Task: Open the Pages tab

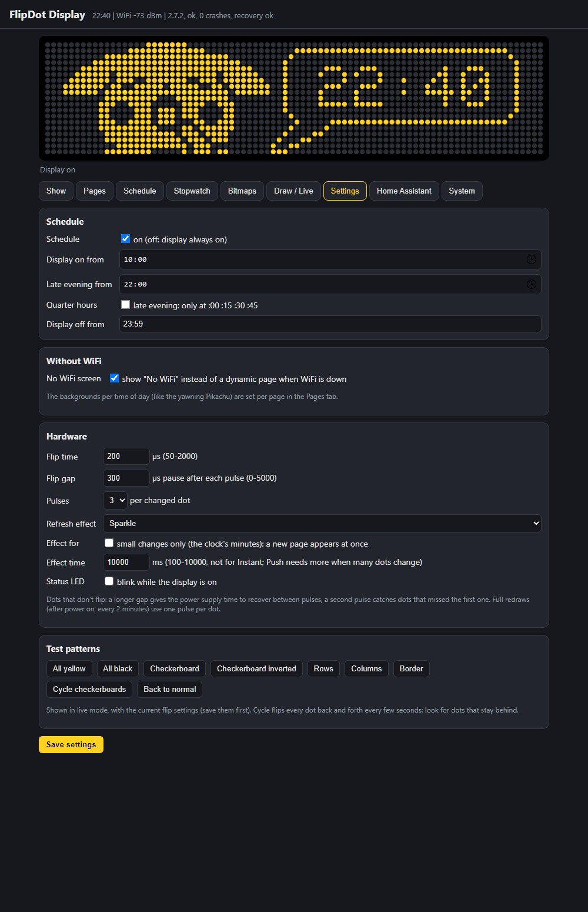Action: coord(95,191)
